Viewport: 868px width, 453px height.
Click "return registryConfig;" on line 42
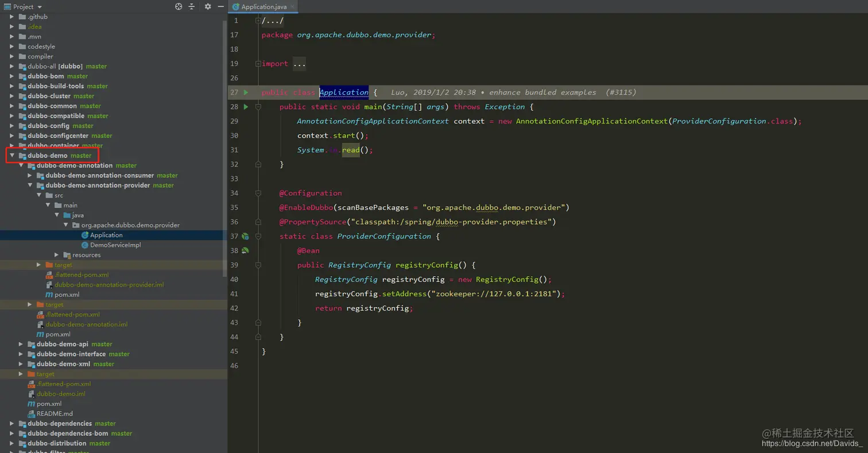click(x=364, y=308)
